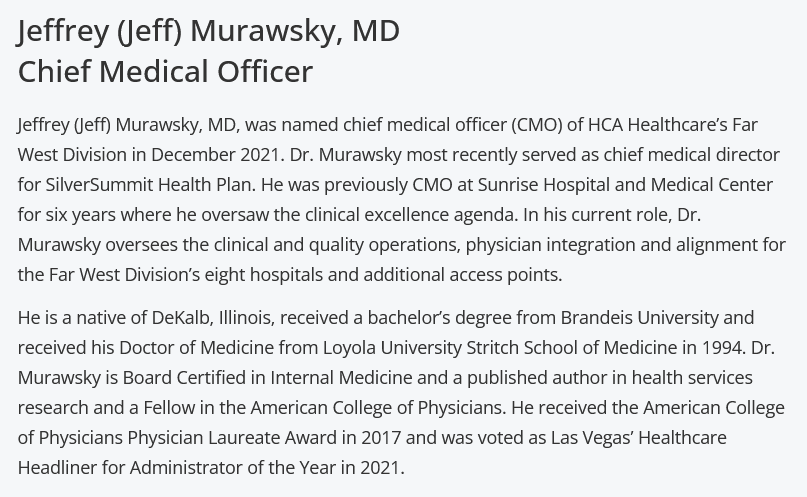Click the words "HCA Healthcare's Far" in first paragraph
The height and width of the screenshot is (497, 807).
(x=673, y=125)
